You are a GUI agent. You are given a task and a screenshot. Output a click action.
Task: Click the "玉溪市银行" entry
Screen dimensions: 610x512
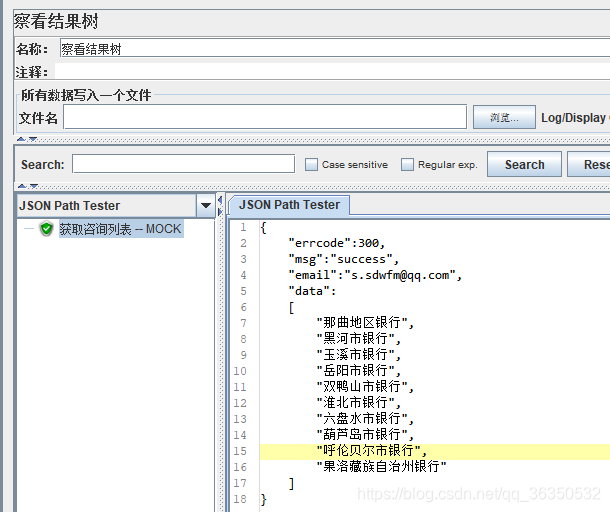358,354
